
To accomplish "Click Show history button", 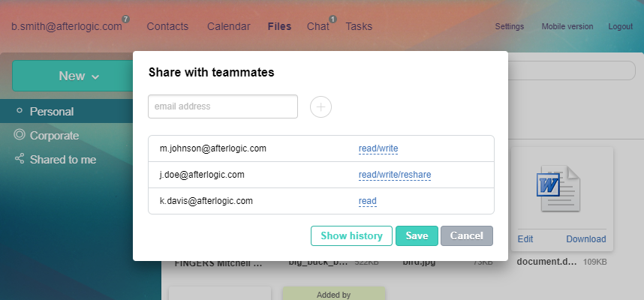I will coord(351,235).
